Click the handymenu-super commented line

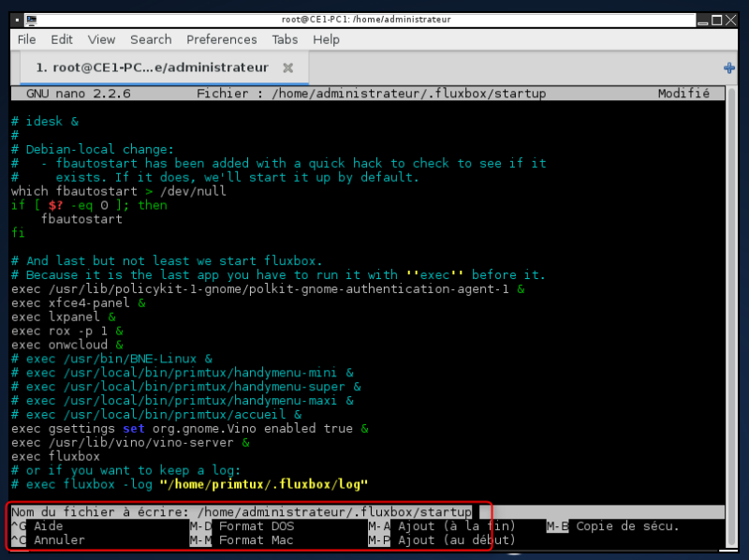click(x=186, y=387)
